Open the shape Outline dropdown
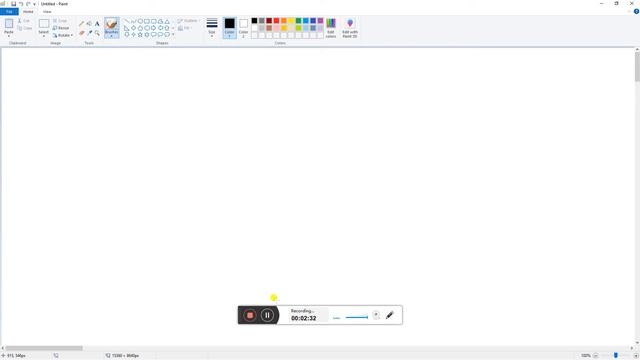 tap(188, 21)
